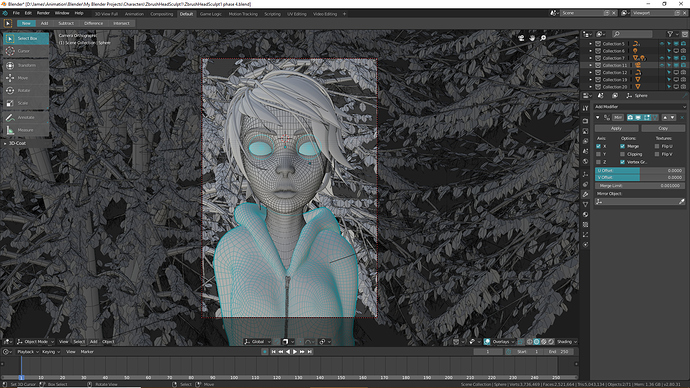
Task: Open the Window menu
Action: (62, 13)
